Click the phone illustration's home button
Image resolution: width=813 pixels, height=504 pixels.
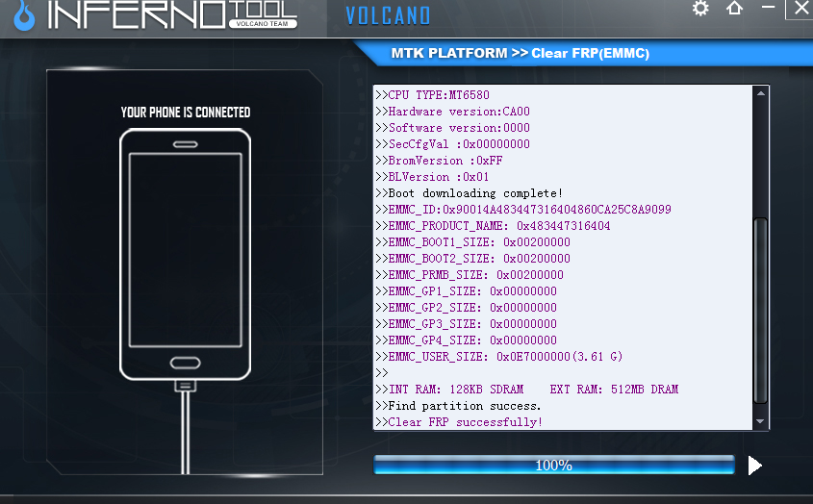pyautogui.click(x=185, y=363)
